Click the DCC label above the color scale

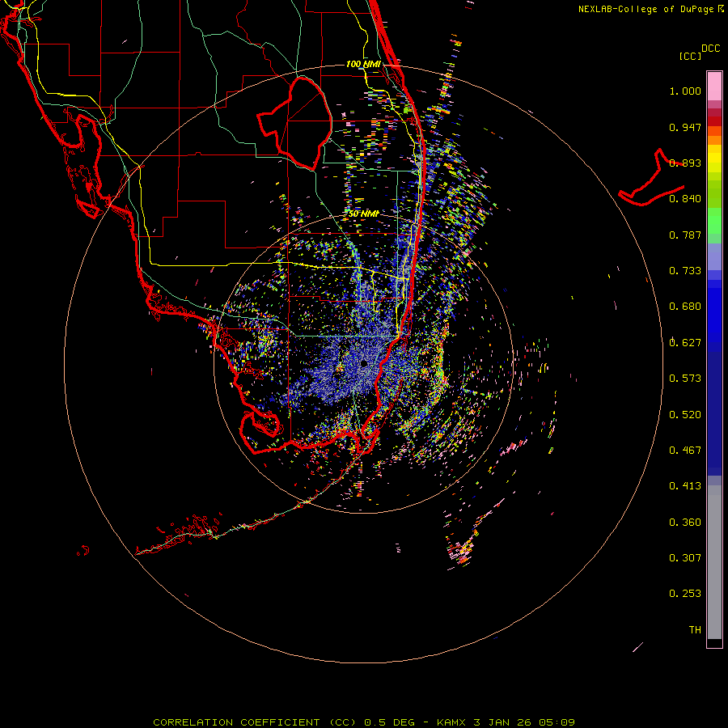pyautogui.click(x=711, y=49)
